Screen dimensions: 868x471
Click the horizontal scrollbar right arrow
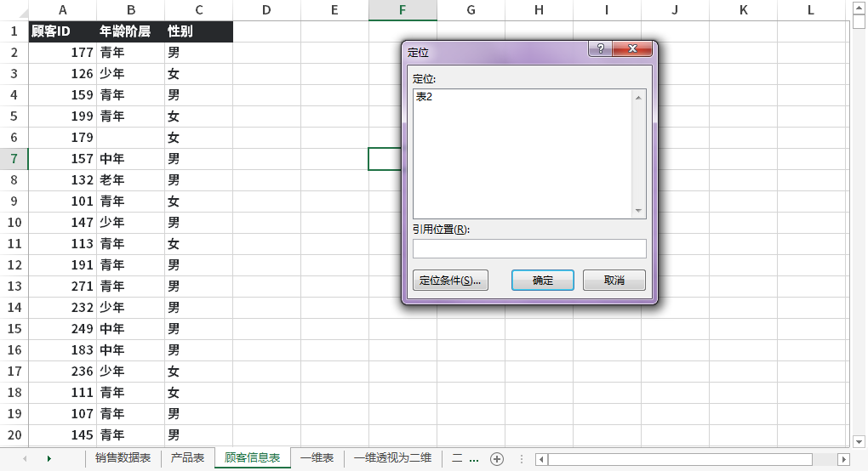843,459
